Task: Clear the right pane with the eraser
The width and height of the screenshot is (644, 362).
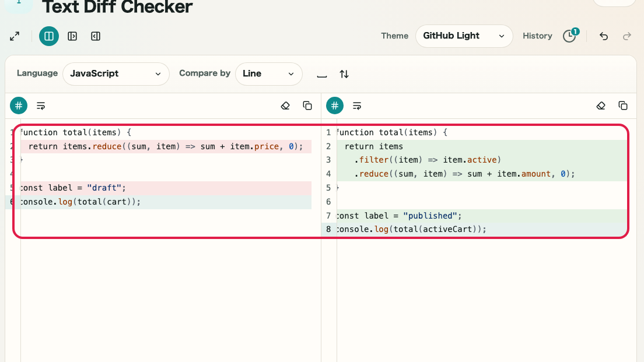Action: 601,106
